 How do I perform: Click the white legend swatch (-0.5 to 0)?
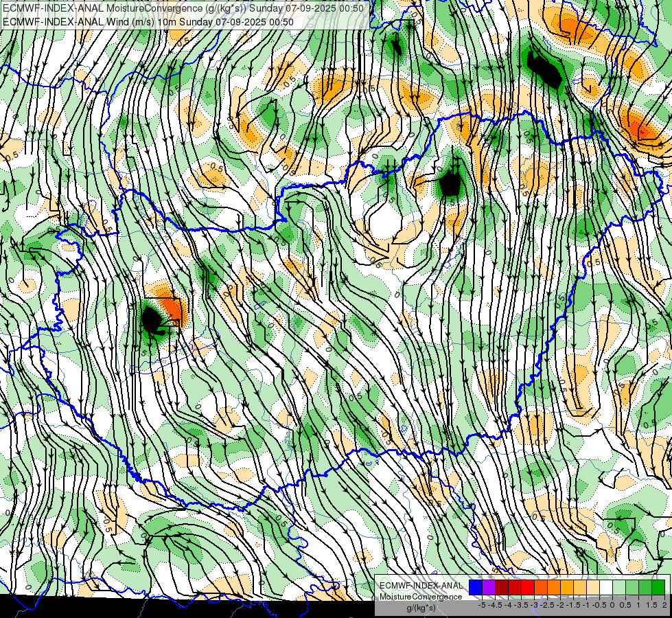(606, 588)
